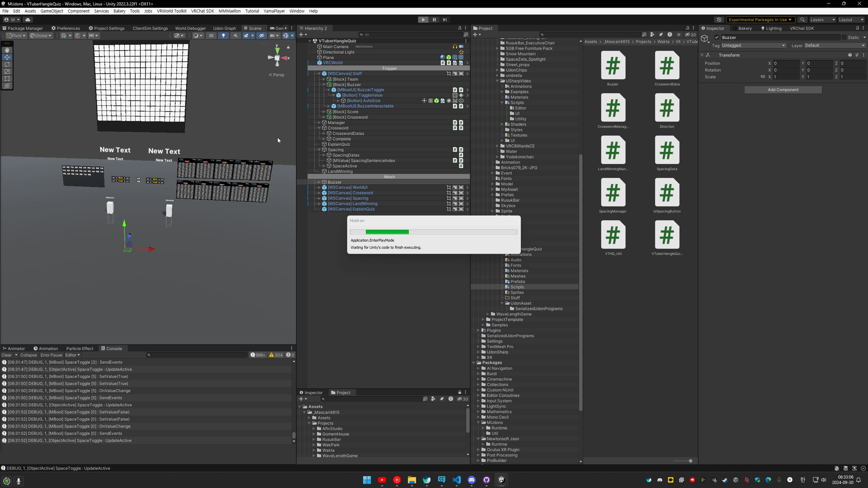Click the Pause button
The width and height of the screenshot is (868, 488).
click(x=434, y=20)
